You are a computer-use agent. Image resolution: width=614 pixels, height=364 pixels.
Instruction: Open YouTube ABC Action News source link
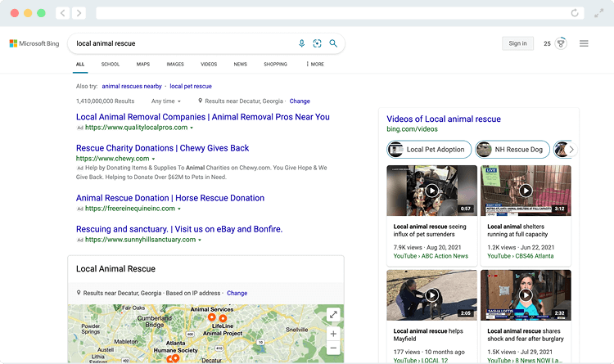point(431,256)
